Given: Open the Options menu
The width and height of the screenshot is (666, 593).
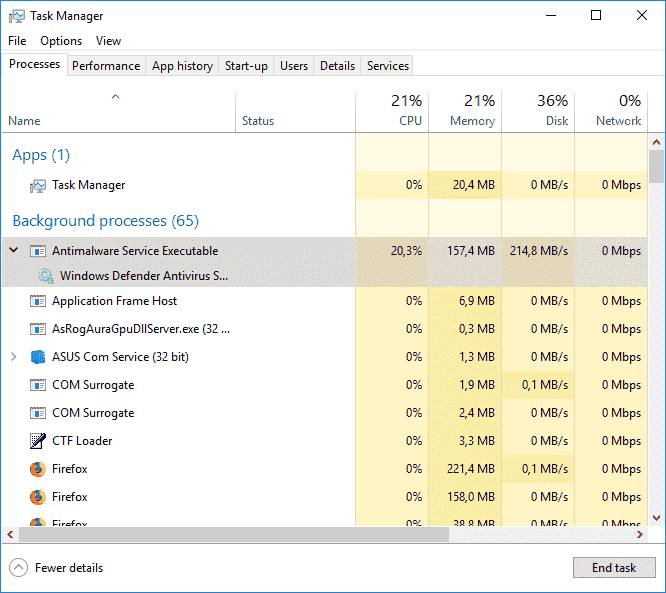Looking at the screenshot, I should 61,41.
